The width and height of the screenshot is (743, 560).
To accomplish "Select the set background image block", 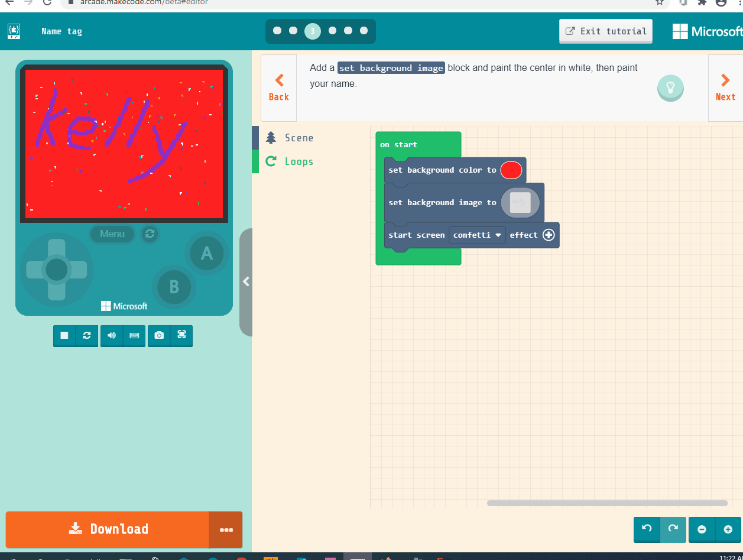I will [442, 203].
